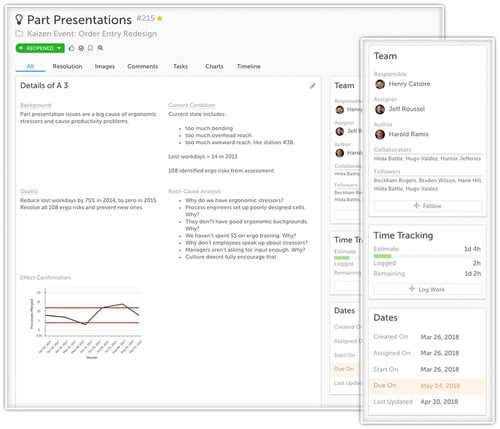Click Harold Ramis's avatar in the front Team panel

[380, 134]
